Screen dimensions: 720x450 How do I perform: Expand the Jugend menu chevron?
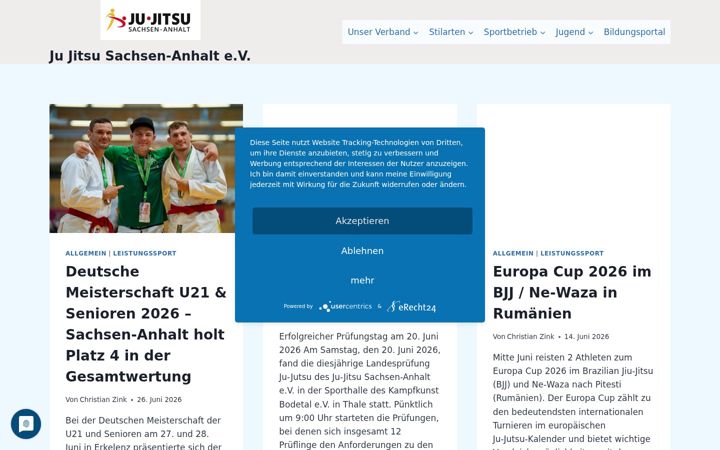pos(591,33)
